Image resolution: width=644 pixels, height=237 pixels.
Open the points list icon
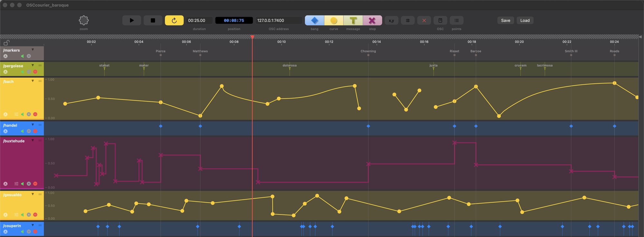pyautogui.click(x=457, y=20)
